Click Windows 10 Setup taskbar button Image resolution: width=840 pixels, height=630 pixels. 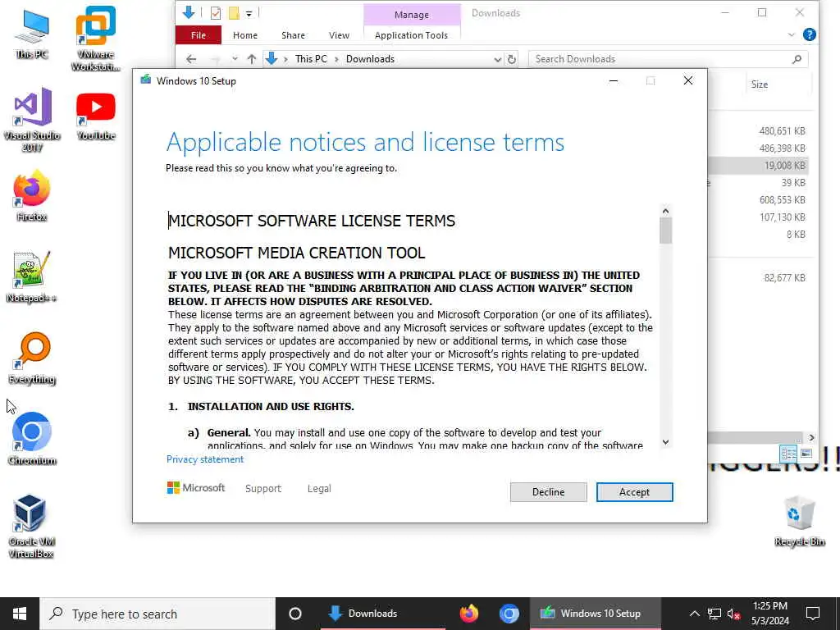(x=596, y=614)
